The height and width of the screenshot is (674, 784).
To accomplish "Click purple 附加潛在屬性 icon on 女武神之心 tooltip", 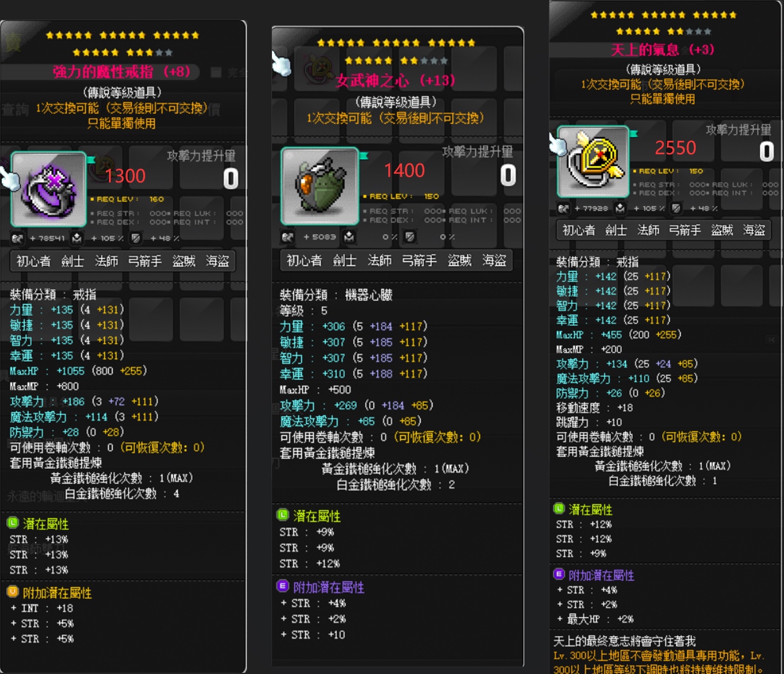I will click(x=282, y=586).
